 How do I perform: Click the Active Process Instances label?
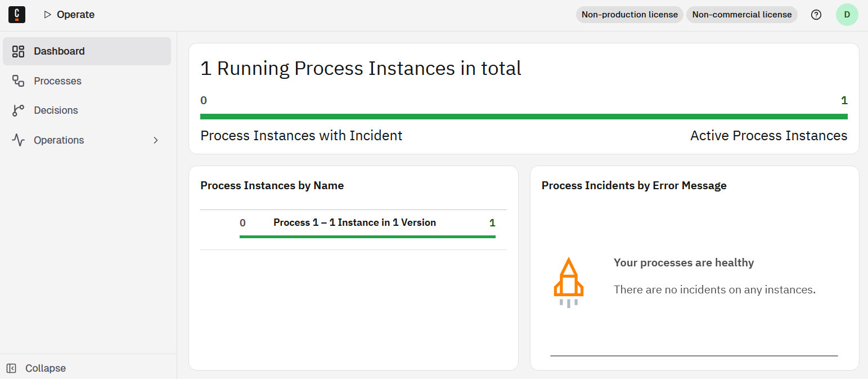pos(768,136)
